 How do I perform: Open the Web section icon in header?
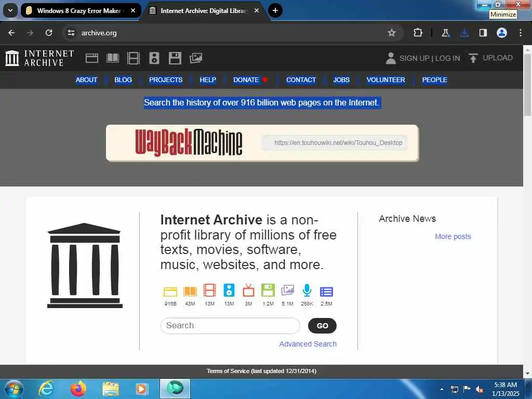pyautogui.click(x=91, y=58)
